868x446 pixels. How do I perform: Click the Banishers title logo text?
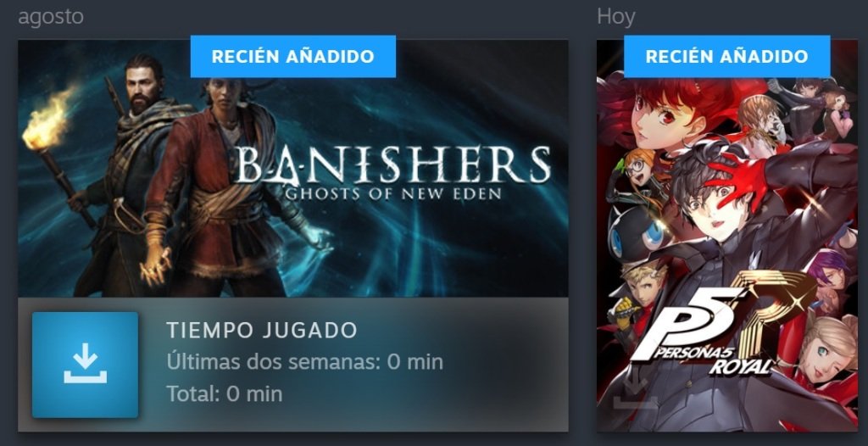pyautogui.click(x=392, y=164)
